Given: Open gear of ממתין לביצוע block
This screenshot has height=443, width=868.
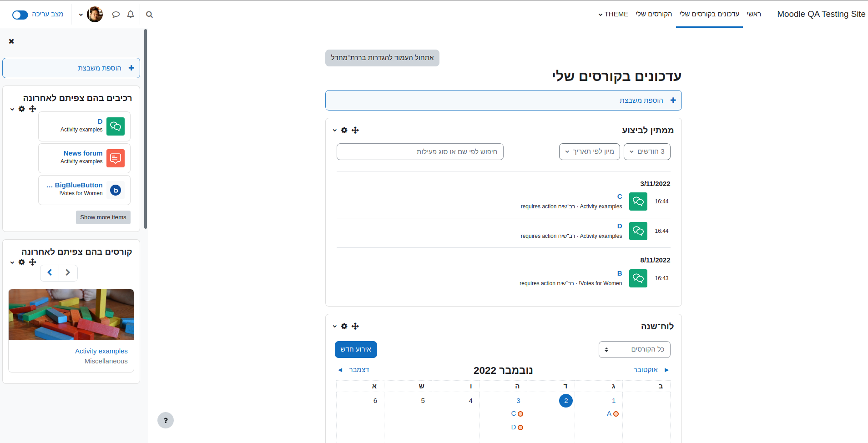Looking at the screenshot, I should [344, 130].
